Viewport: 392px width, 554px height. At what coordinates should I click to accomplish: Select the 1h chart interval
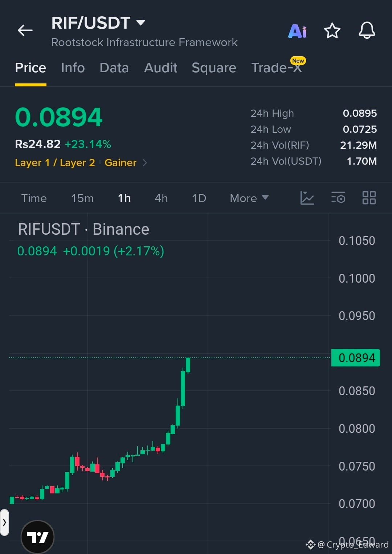(x=124, y=198)
